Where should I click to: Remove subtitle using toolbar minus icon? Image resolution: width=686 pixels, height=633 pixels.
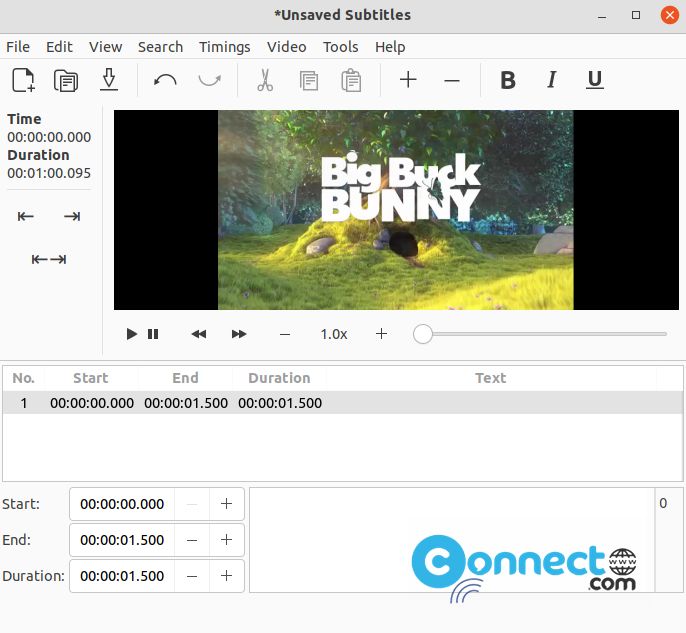tap(451, 80)
